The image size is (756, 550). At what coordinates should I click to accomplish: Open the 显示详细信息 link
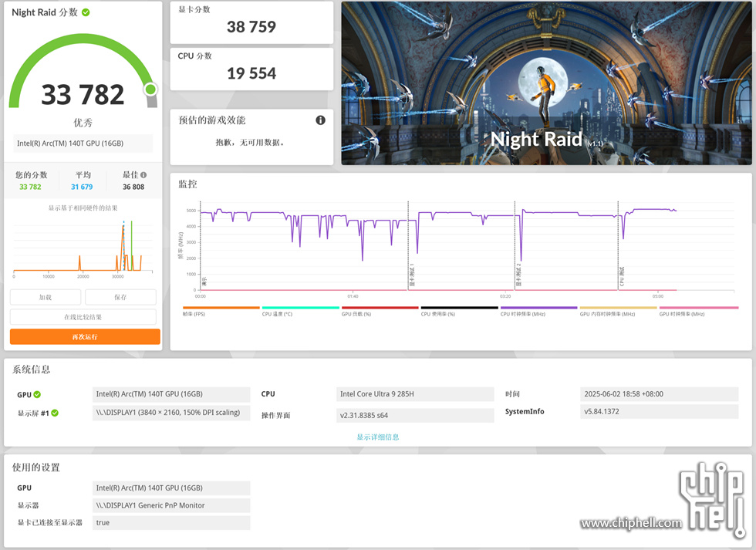point(378,437)
